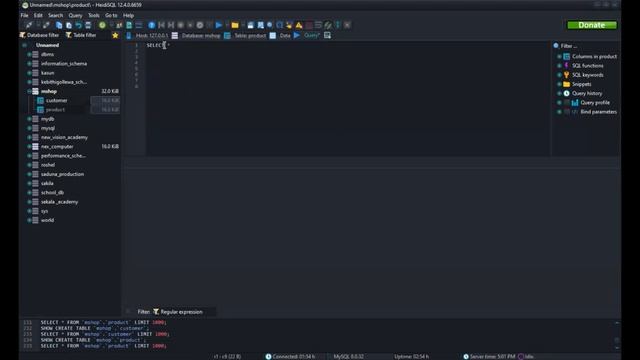Click the Table filter funnel icon
This screenshot has height=360, width=640.
[69, 36]
